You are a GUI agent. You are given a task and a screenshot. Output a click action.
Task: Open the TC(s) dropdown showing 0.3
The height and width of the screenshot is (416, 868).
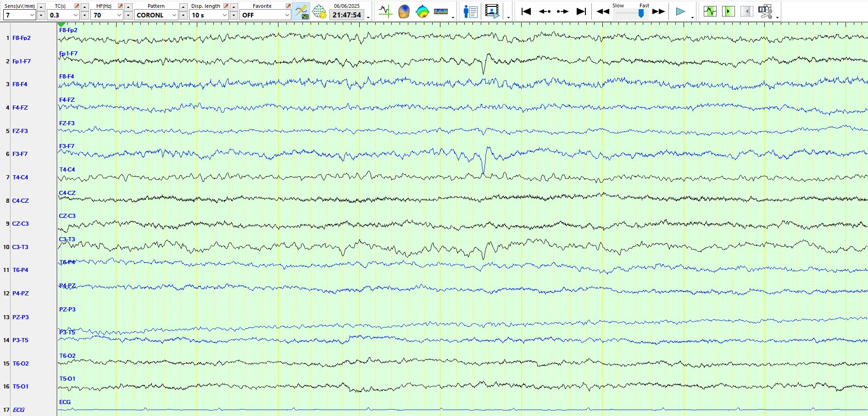63,15
